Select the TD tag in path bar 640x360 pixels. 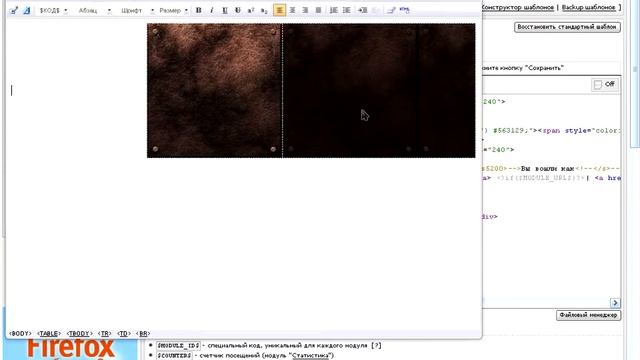click(x=124, y=333)
